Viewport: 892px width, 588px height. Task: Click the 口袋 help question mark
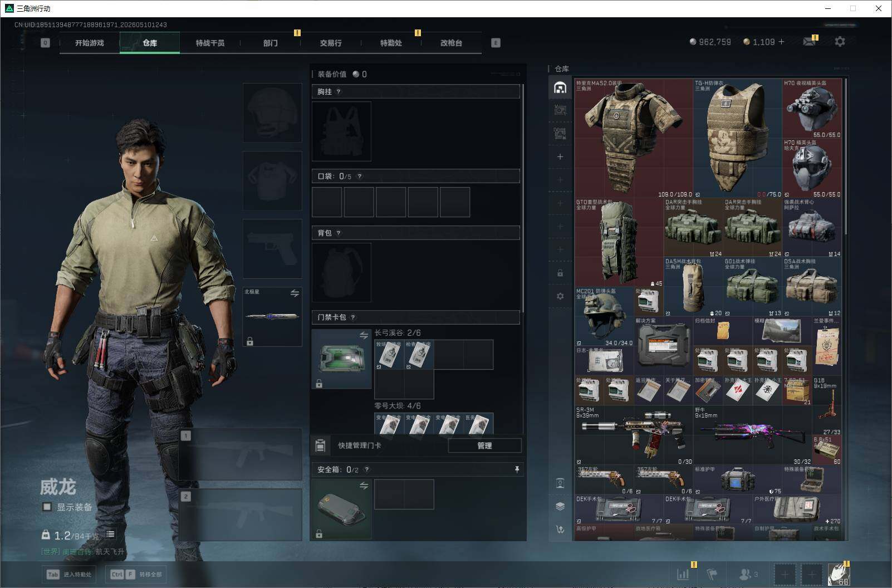[x=360, y=177]
